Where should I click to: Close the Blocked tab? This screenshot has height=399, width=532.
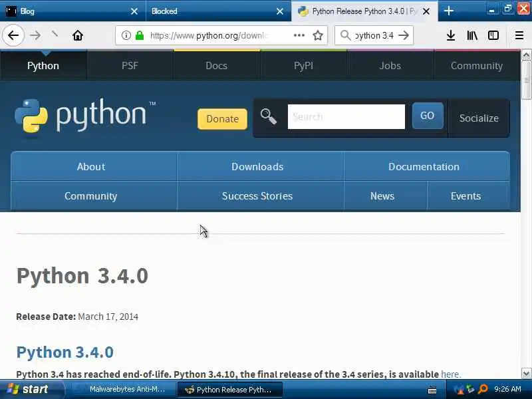279,11
